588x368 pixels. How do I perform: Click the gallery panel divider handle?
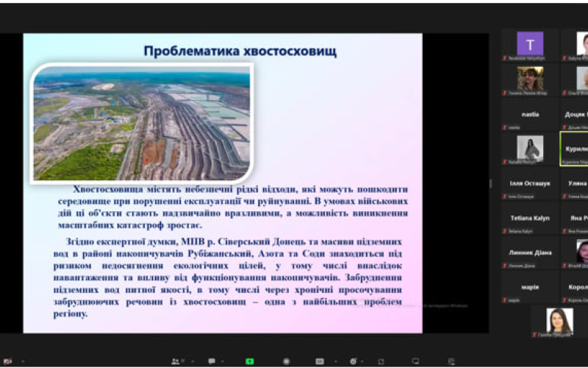click(491, 183)
